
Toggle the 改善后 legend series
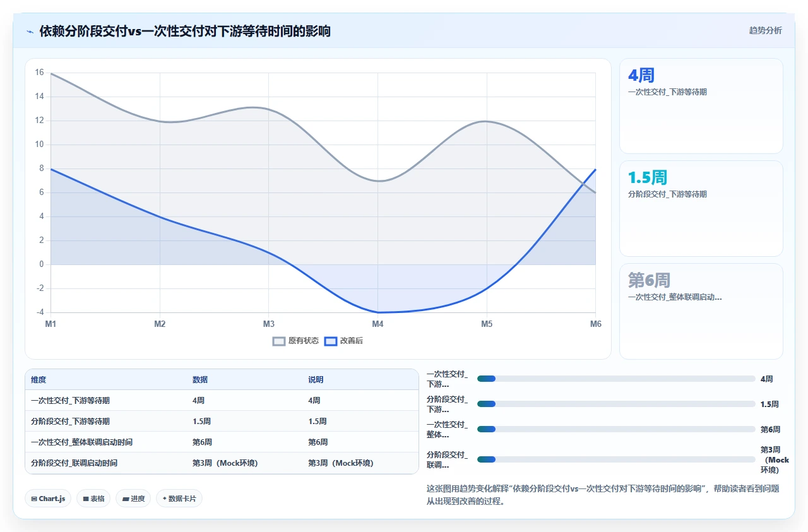coord(343,341)
